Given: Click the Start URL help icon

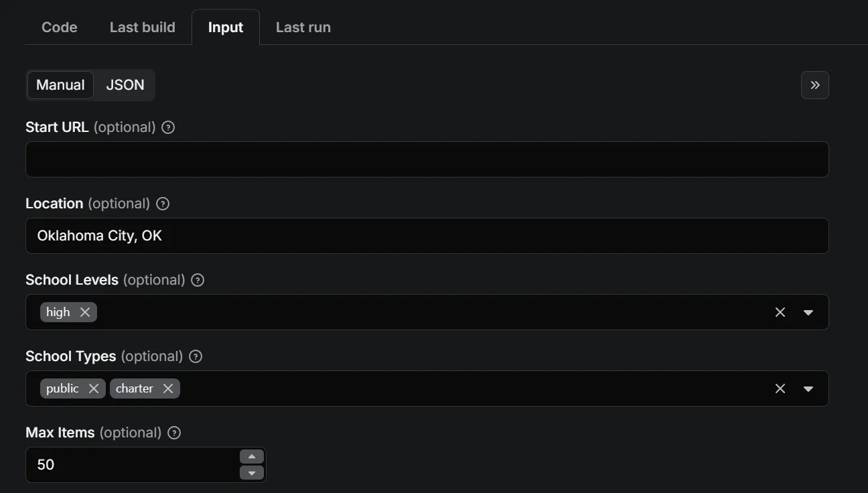Looking at the screenshot, I should click(x=169, y=127).
